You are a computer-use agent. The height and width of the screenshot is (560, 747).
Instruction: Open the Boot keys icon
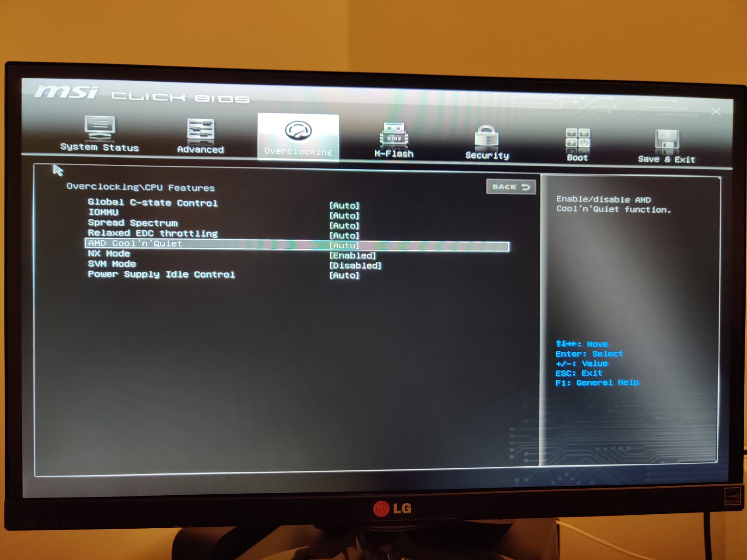578,140
